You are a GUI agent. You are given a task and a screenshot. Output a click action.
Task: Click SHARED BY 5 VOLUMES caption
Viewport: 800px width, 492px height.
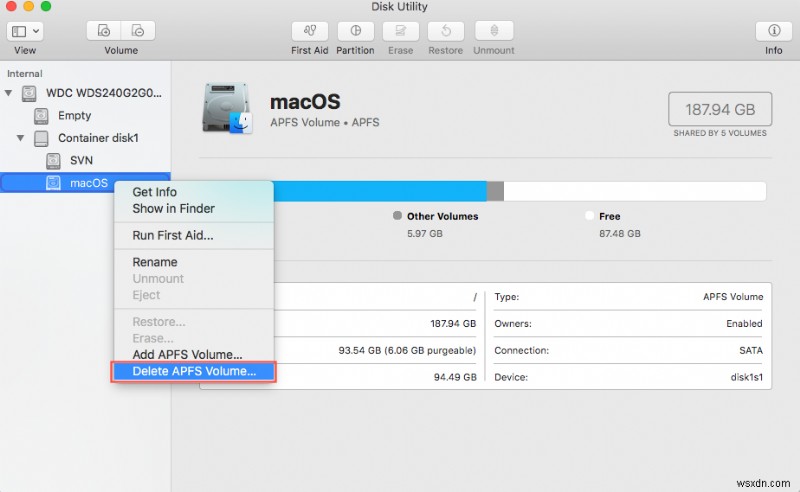pyautogui.click(x=720, y=133)
